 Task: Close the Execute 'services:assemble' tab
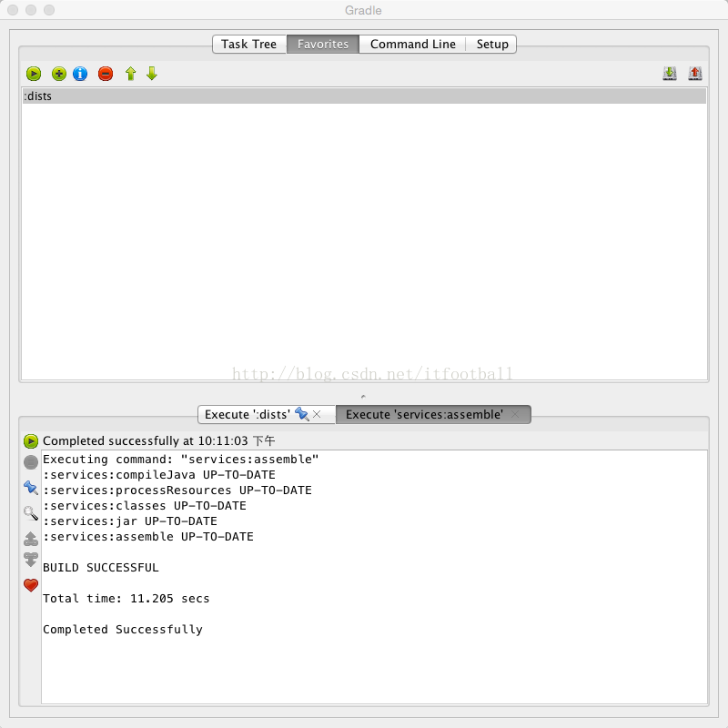(515, 414)
